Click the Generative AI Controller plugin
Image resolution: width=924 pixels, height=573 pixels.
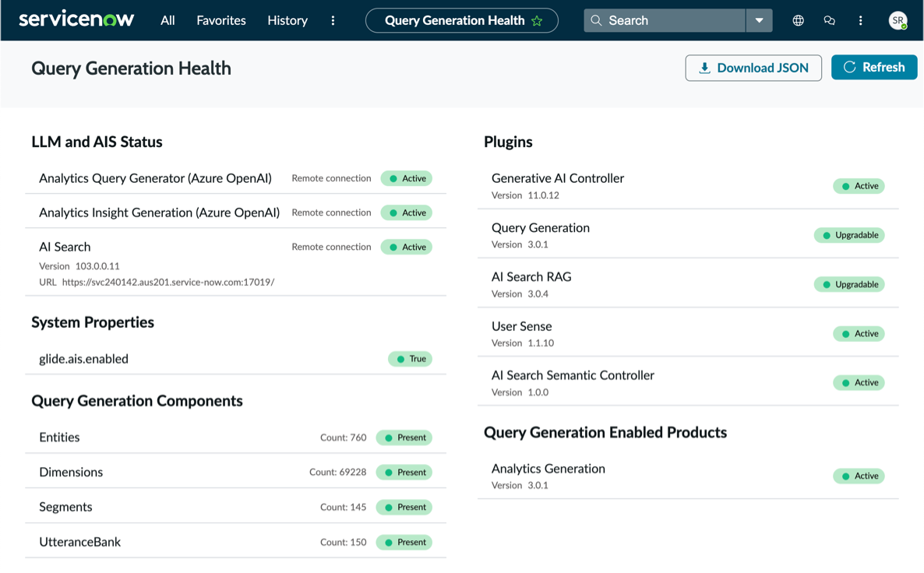pos(688,185)
